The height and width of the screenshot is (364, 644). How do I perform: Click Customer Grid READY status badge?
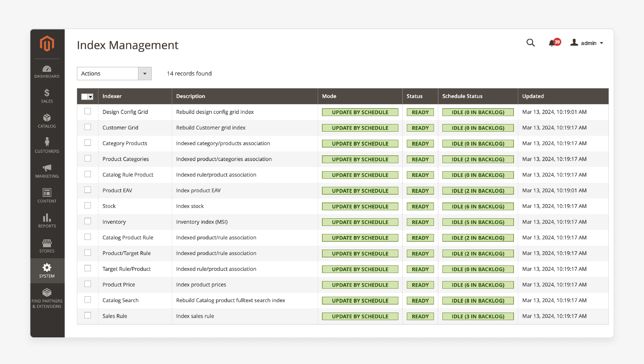(420, 128)
